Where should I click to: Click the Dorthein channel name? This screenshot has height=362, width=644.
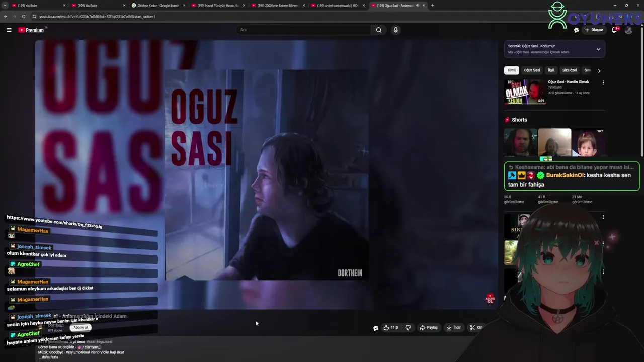[x=56, y=325]
